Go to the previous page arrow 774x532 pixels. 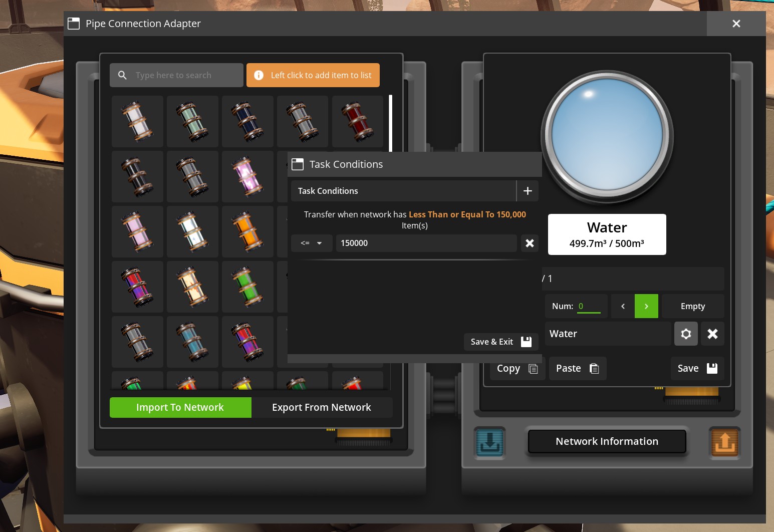point(623,306)
